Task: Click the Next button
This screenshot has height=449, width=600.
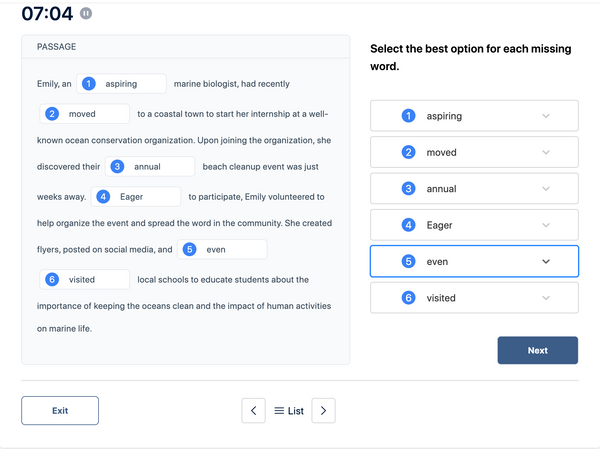Action: click(x=538, y=350)
